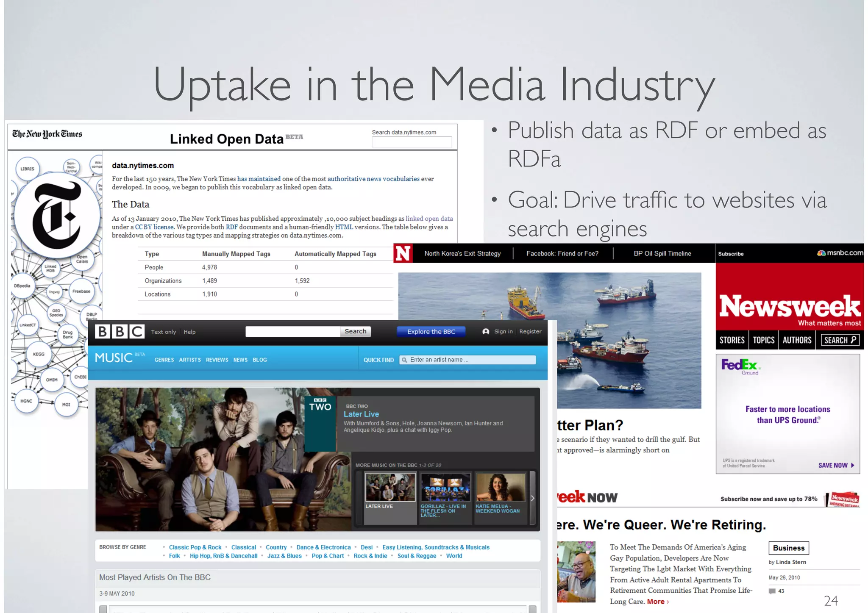The image size is (868, 613).
Task: Open Newsweek TOPICS menu
Action: point(764,340)
